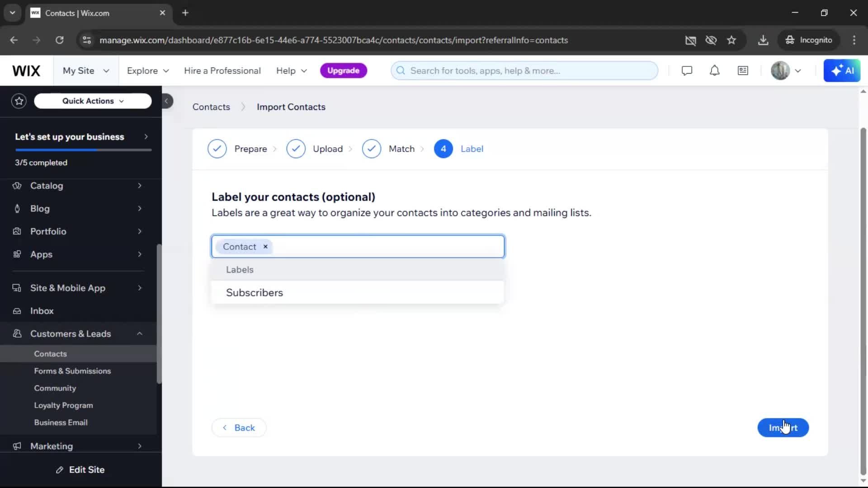Expand the Catalog chevron arrow
868x488 pixels.
coord(140,186)
